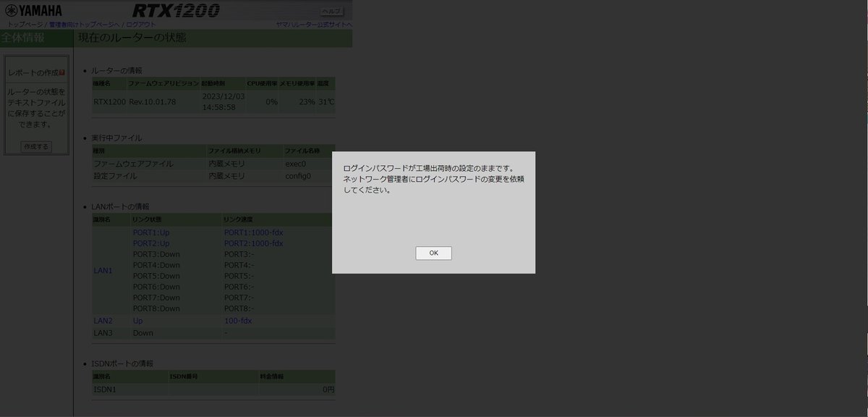
Task: Open the トップページ link
Action: [25, 25]
